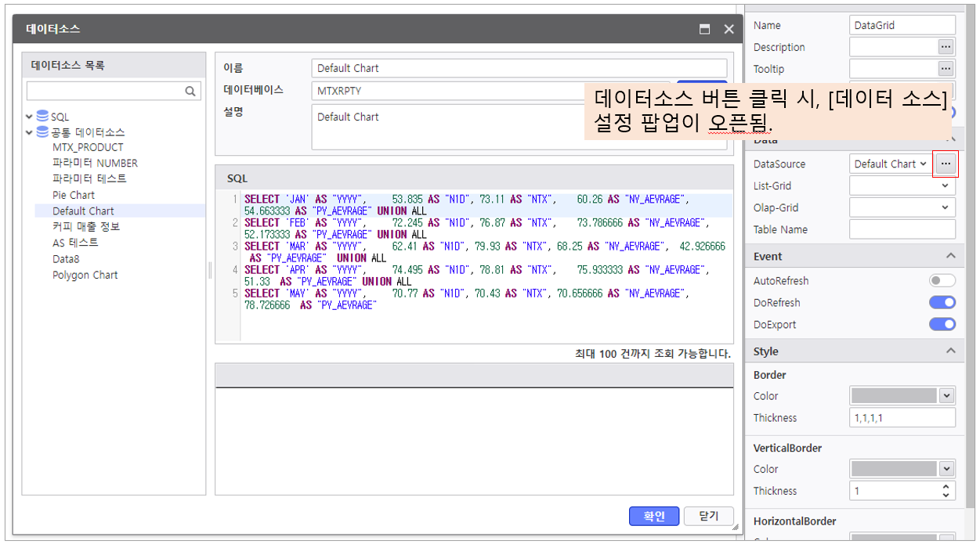
Task: Click SQL line 5 starting SELECT 'MAY'
Action: pos(486,299)
